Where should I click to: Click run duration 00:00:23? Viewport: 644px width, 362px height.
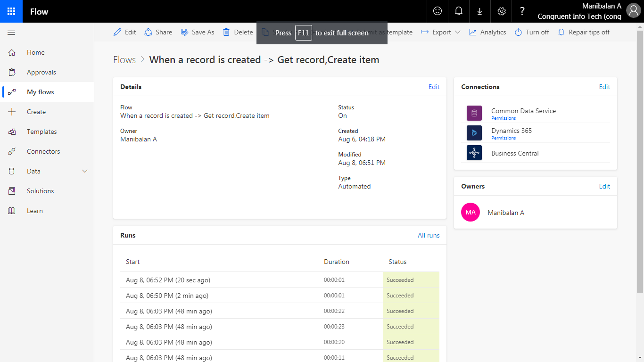(334, 327)
